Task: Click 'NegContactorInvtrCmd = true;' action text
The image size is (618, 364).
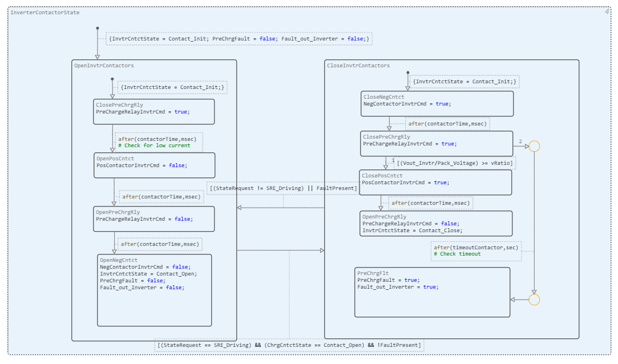Action: tap(407, 104)
